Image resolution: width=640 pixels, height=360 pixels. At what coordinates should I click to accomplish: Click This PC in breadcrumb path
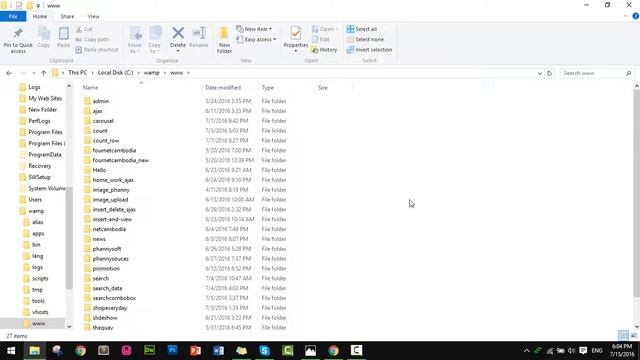coord(78,73)
